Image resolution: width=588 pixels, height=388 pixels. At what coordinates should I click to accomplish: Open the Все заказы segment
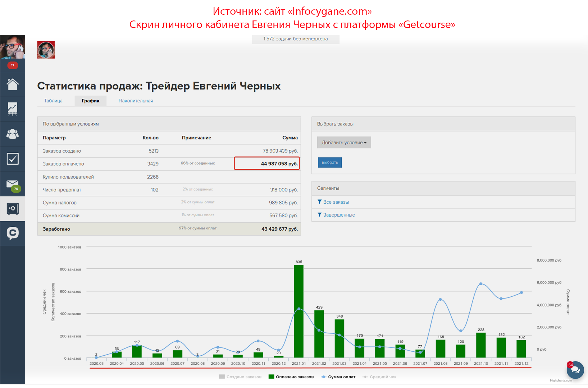click(x=336, y=202)
